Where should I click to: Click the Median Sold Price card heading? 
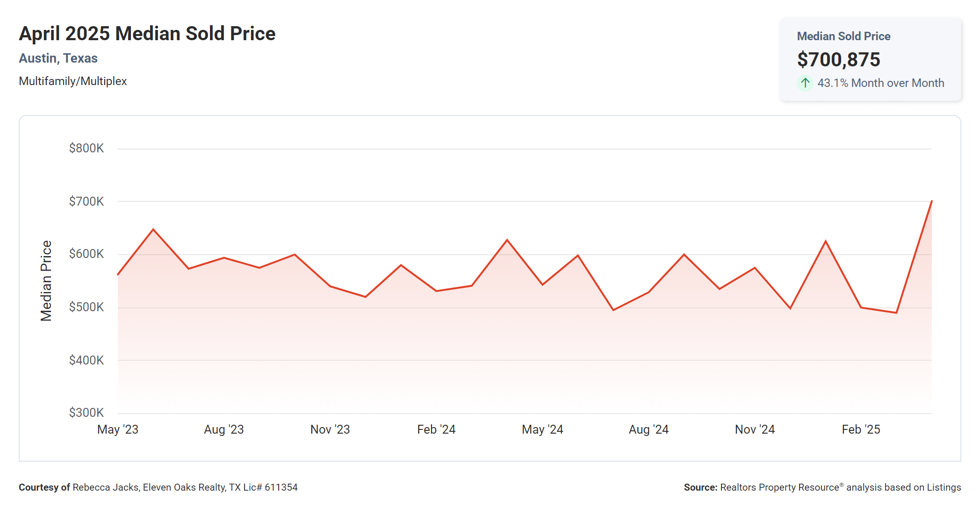point(843,36)
